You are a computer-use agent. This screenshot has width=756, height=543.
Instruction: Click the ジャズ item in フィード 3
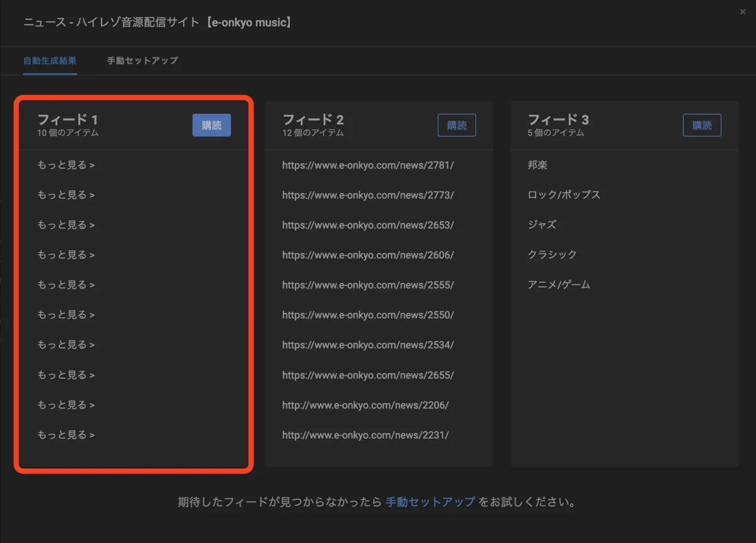(x=542, y=225)
